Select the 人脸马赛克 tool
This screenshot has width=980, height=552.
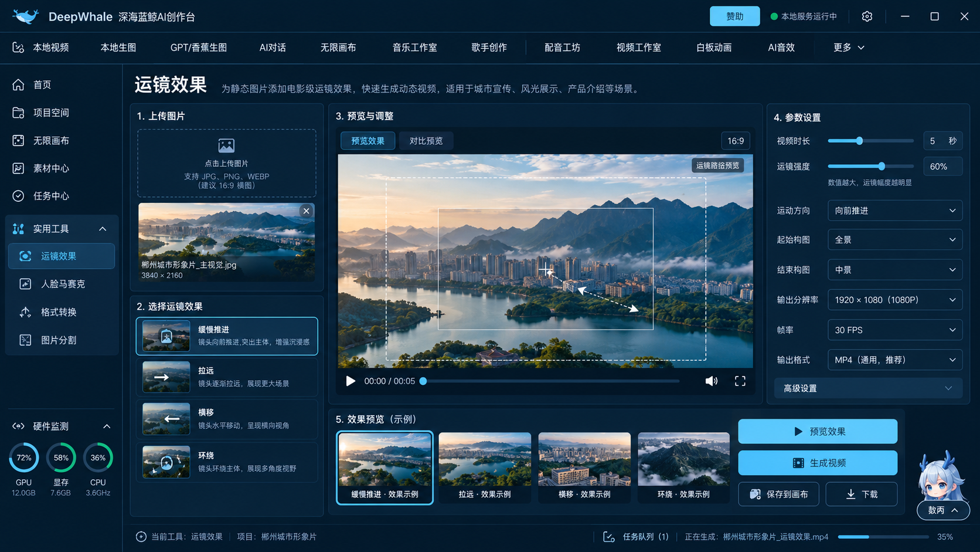[62, 284]
